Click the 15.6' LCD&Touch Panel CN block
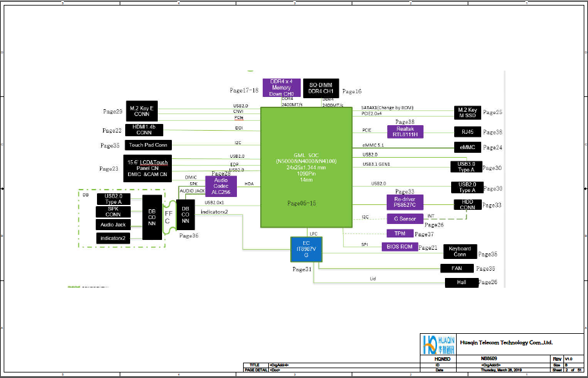The width and height of the screenshot is (588, 378). (147, 168)
